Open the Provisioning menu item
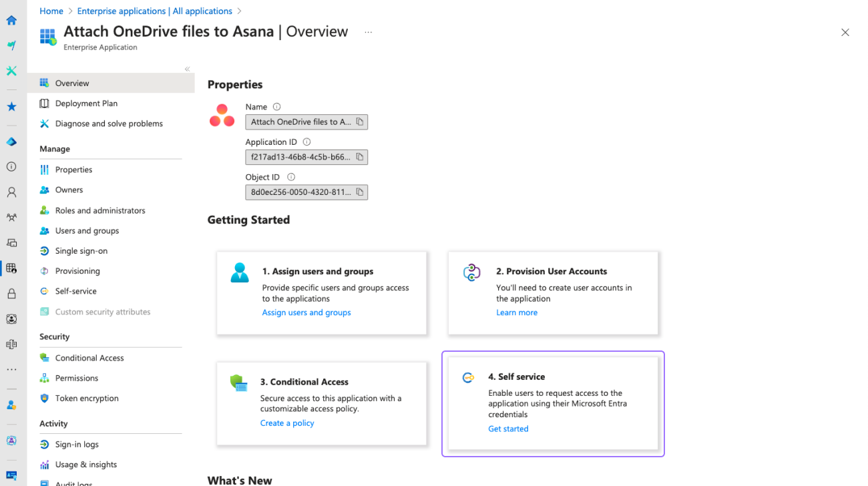The image size is (868, 486). point(77,271)
